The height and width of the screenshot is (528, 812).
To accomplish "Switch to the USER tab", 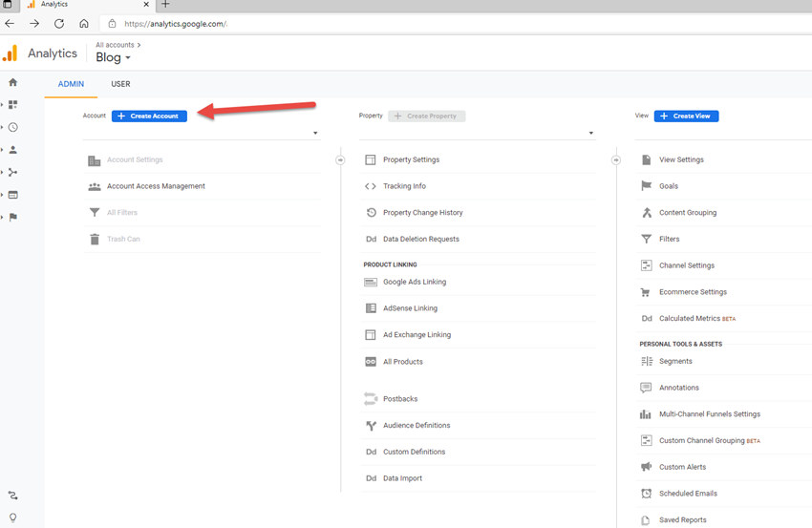I will [x=120, y=84].
